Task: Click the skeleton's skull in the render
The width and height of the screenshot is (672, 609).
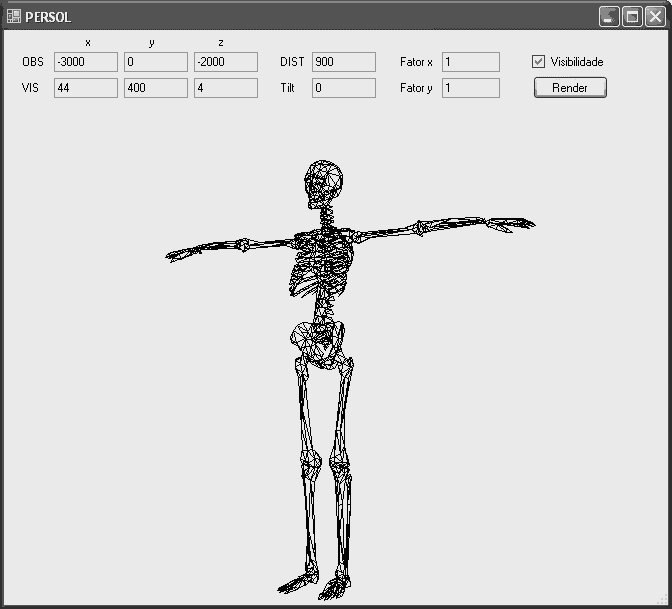Action: pos(323,182)
